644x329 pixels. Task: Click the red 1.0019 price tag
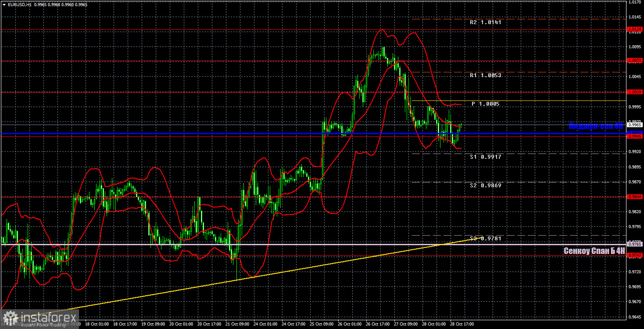tap(635, 92)
